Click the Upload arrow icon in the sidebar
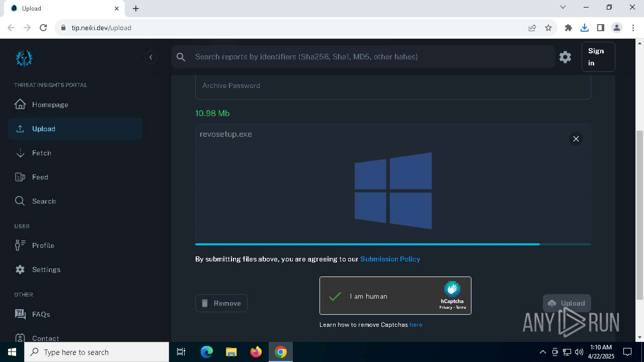 point(20,129)
